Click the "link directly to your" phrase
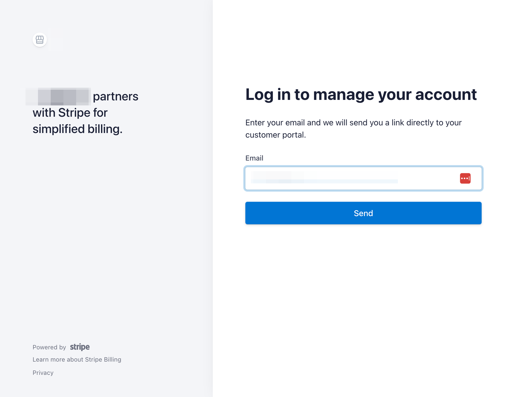This screenshot has height=397, width=532. [x=427, y=123]
